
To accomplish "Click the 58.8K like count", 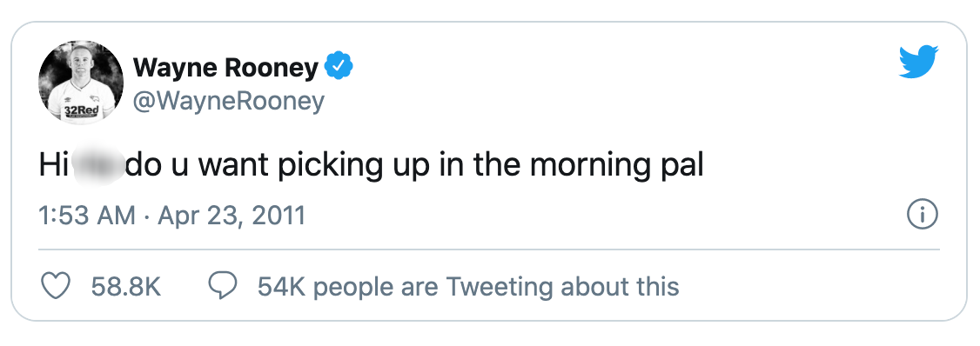I will pyautogui.click(x=126, y=287).
